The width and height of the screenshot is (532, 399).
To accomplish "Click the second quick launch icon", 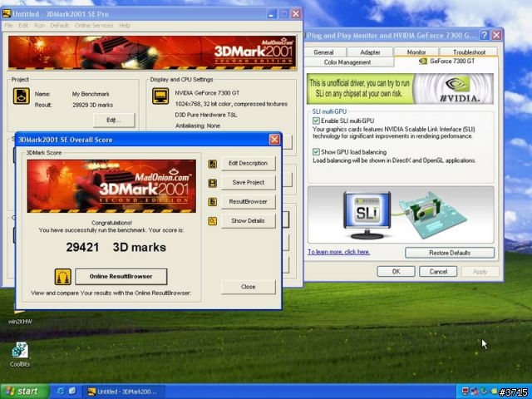I will click(72, 392).
